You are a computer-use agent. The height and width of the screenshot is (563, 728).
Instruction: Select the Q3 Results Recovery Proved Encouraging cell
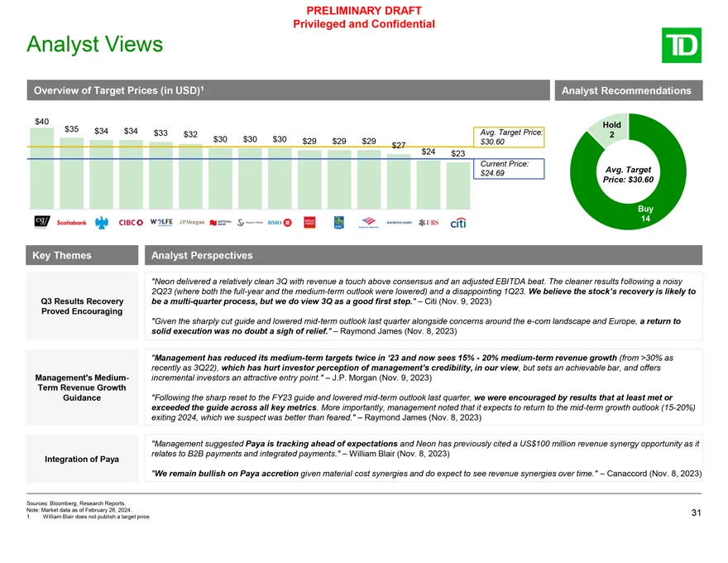(x=82, y=306)
